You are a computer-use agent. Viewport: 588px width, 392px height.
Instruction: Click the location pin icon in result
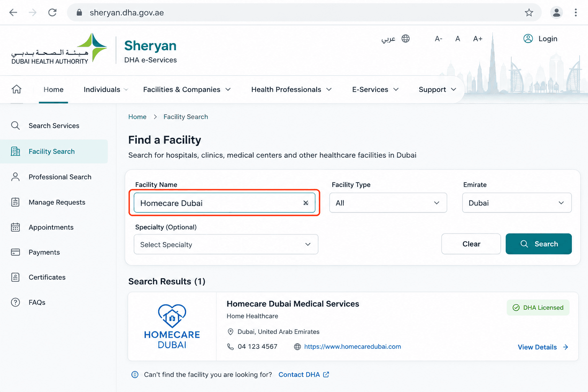pos(230,332)
